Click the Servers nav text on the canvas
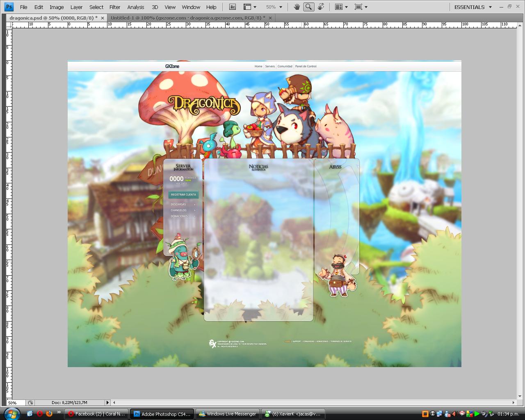The height and width of the screenshot is (420, 525). [x=270, y=66]
